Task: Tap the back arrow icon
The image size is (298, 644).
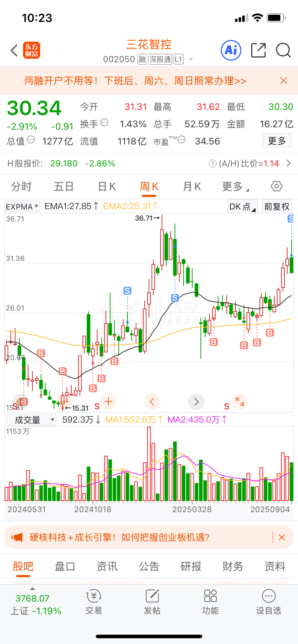Action: pos(14,50)
